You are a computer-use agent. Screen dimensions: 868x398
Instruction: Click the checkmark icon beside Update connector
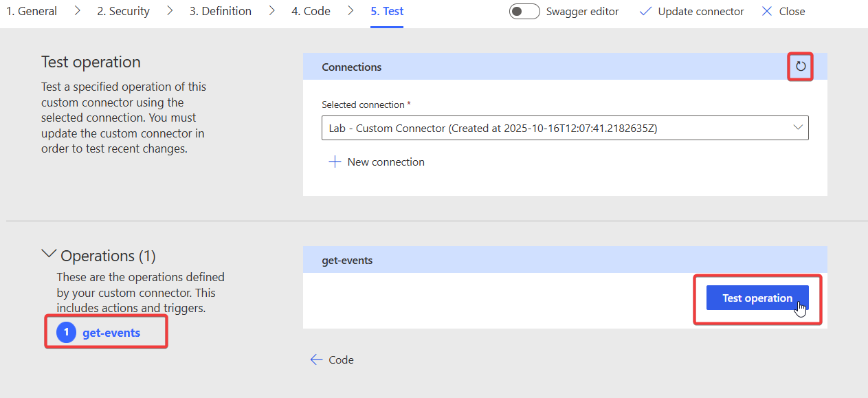645,12
